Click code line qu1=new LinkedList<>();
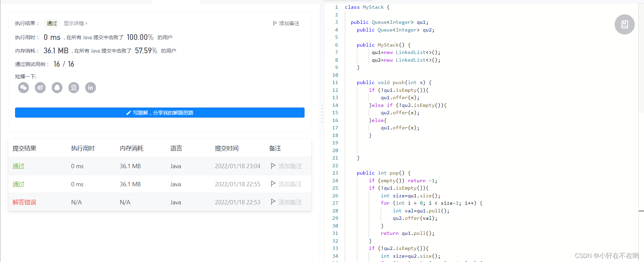Screen dimensions: 644x262 (x=406, y=52)
